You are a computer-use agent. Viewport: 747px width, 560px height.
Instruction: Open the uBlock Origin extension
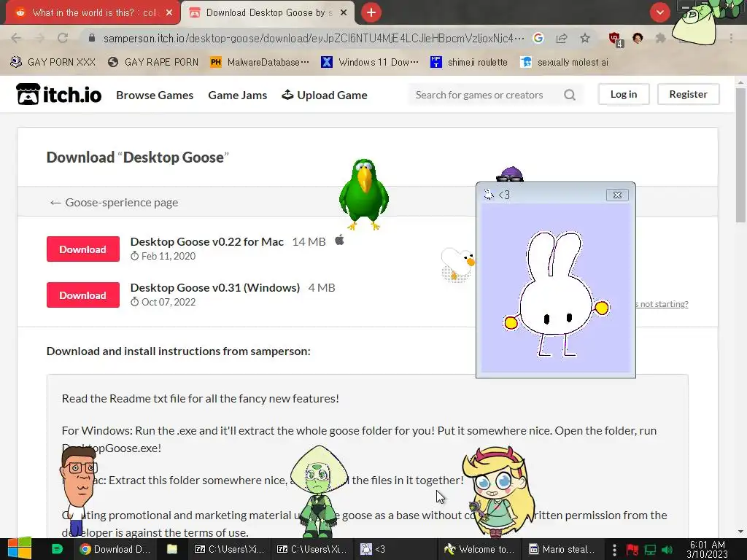click(x=615, y=39)
